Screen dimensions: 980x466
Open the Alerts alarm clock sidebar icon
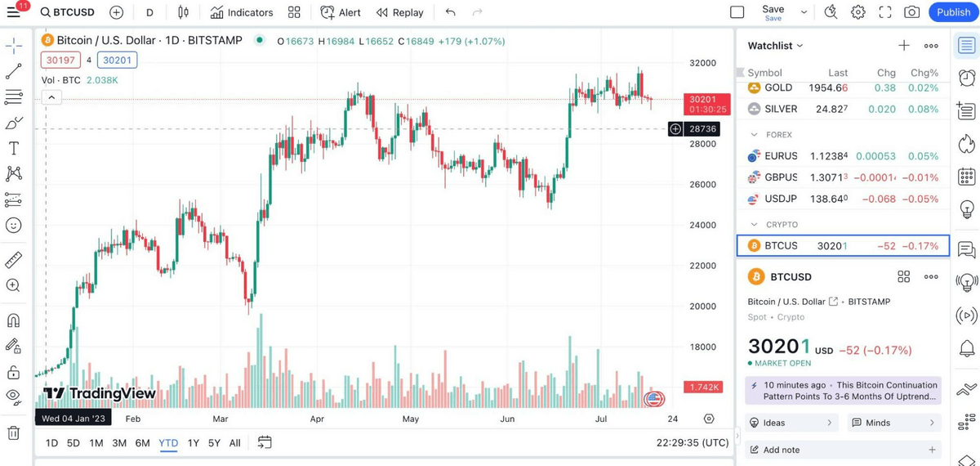pyautogui.click(x=967, y=78)
